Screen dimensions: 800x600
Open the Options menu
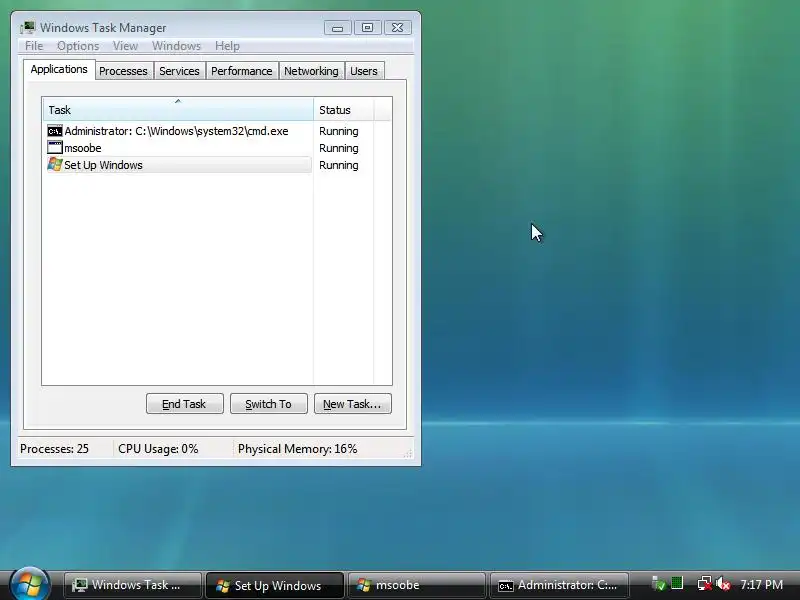pyautogui.click(x=78, y=46)
